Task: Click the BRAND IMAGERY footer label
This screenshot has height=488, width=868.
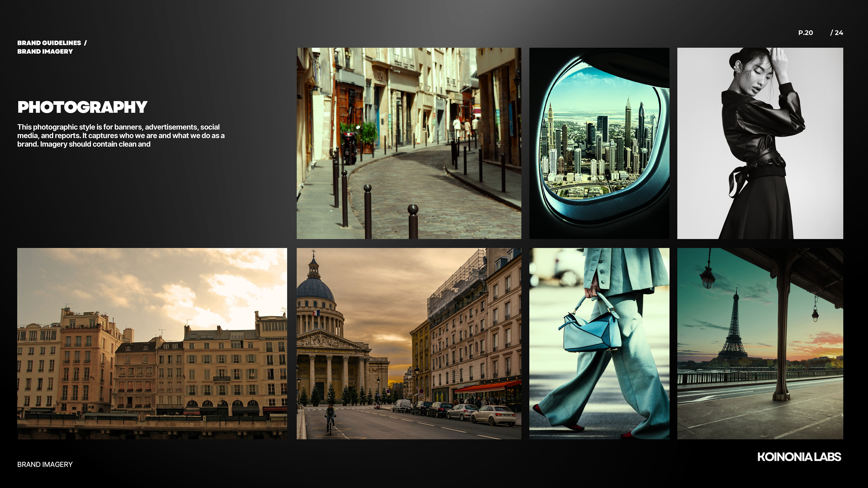Action: pos(45,465)
